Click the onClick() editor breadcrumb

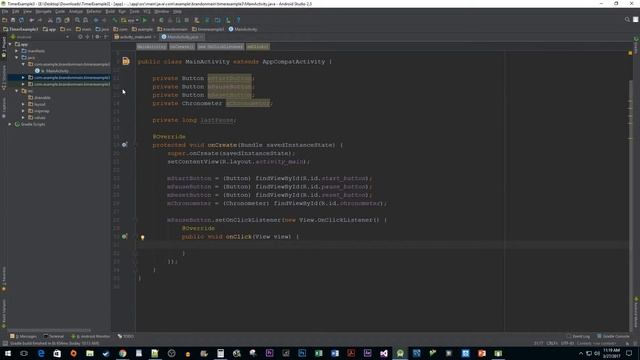(258, 47)
